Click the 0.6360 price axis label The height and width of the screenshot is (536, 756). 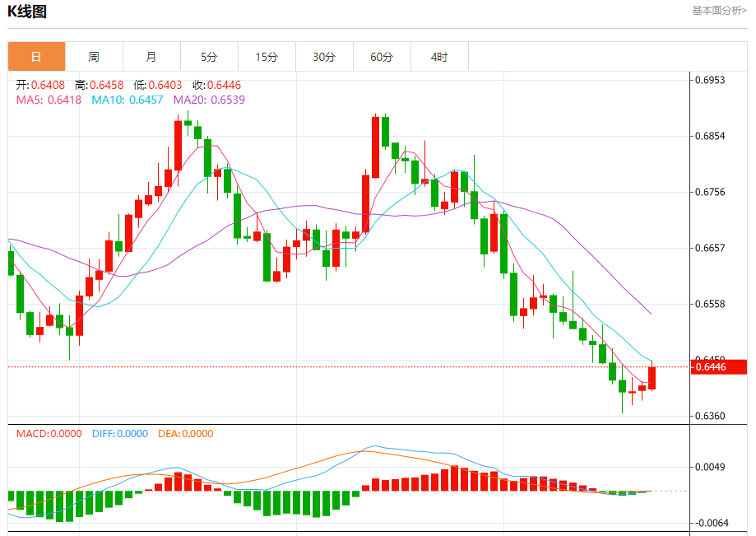coord(710,416)
